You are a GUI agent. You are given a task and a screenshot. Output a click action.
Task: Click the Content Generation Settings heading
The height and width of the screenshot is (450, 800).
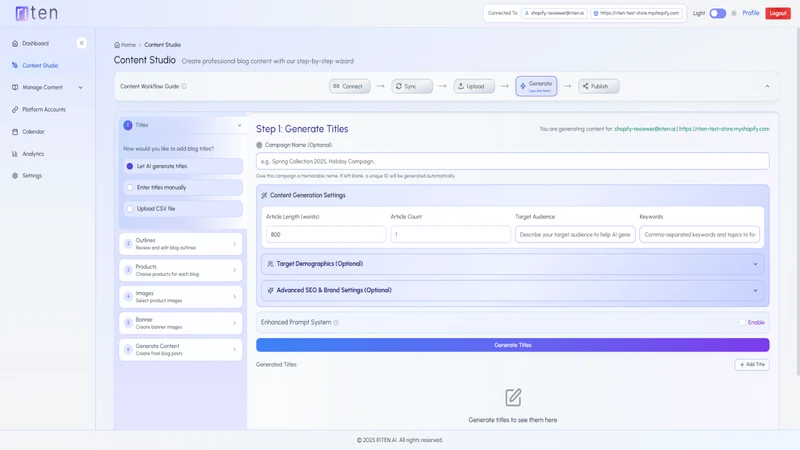tap(308, 195)
